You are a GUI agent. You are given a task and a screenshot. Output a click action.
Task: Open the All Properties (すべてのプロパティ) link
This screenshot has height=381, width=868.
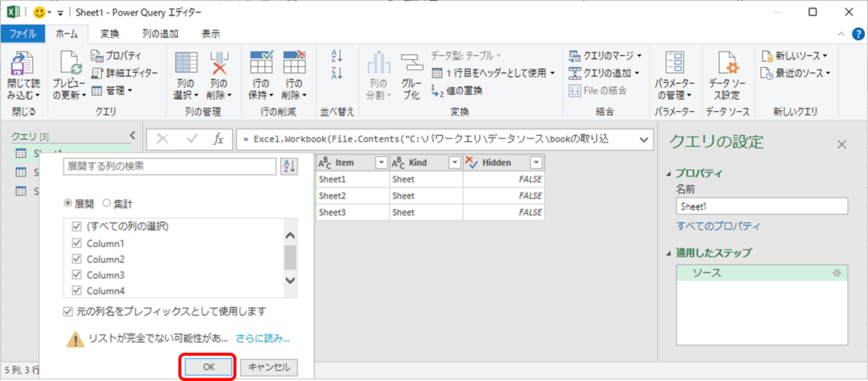click(x=719, y=226)
